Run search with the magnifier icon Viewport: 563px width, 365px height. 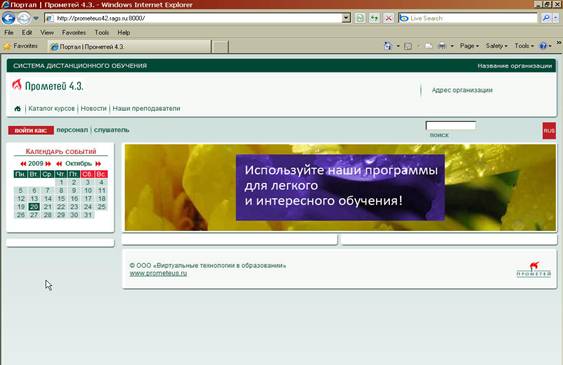(546, 18)
